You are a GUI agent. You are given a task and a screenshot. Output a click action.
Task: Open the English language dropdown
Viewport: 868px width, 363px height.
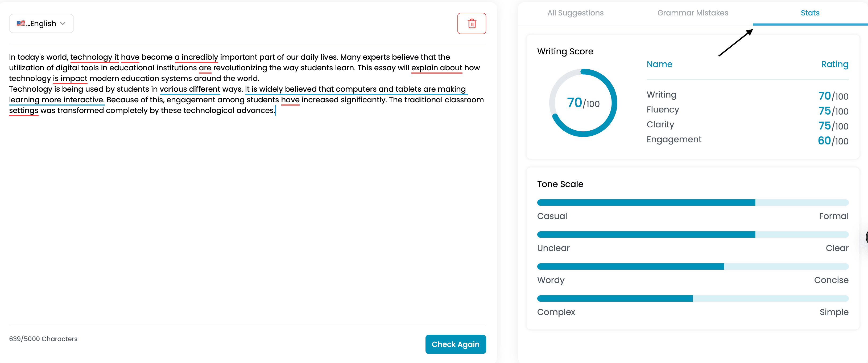42,23
